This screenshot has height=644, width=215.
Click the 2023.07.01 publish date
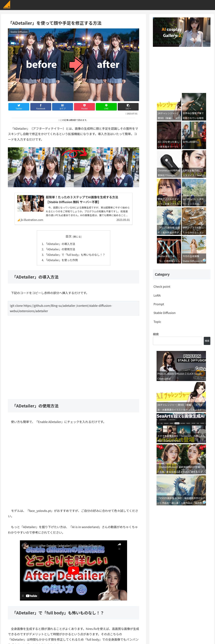(x=132, y=114)
